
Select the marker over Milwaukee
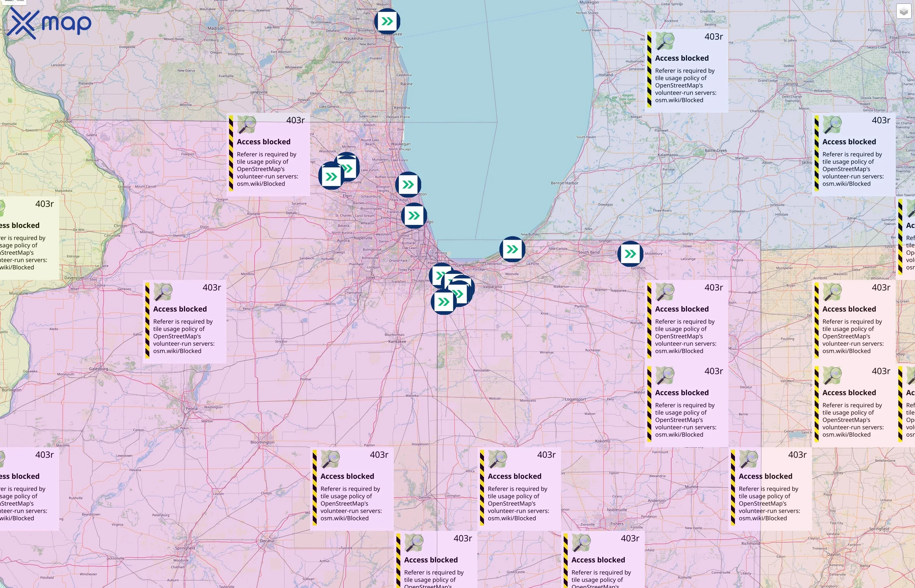point(387,21)
